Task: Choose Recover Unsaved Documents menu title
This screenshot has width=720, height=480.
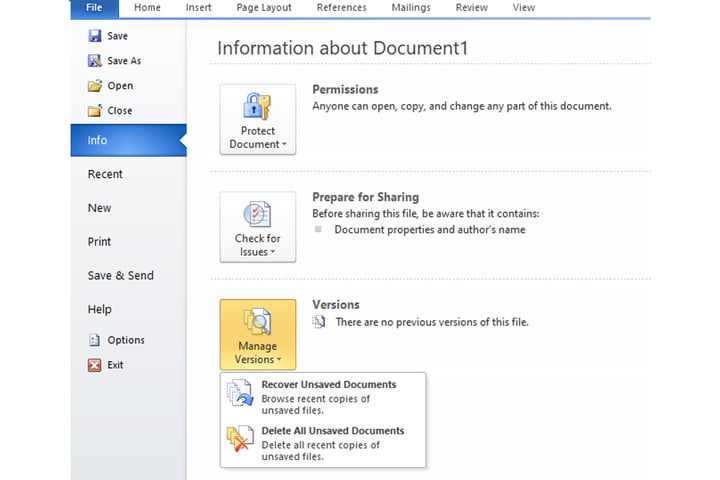Action: tap(329, 384)
